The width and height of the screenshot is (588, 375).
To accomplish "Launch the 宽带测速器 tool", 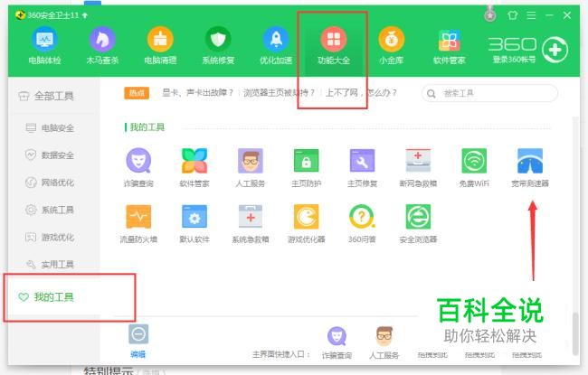I will tap(530, 167).
